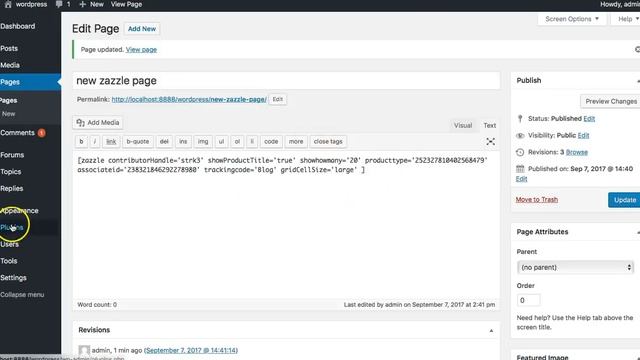Insert ordered list with ol button

(237, 142)
